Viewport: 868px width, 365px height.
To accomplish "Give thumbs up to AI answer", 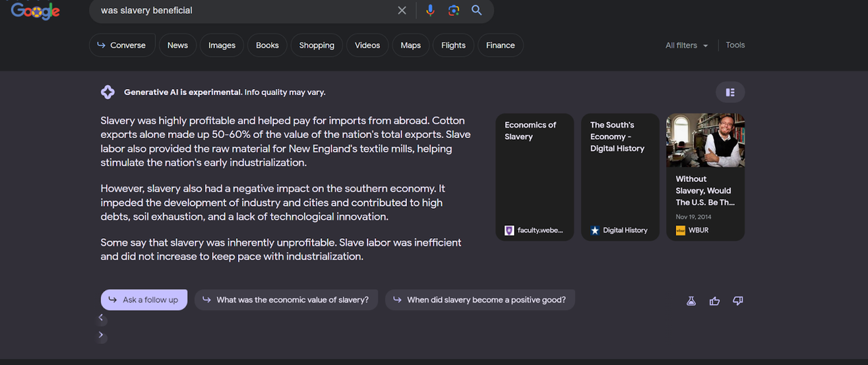I will 715,301.
